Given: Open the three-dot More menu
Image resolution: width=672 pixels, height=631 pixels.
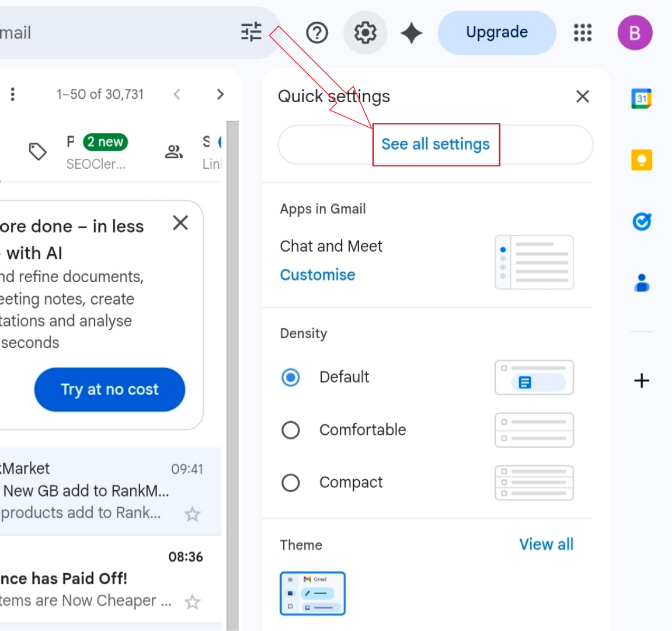Looking at the screenshot, I should (x=13, y=95).
